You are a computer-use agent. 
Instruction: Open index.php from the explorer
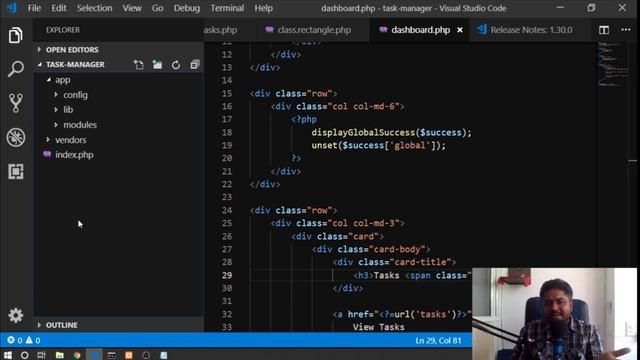coord(74,155)
